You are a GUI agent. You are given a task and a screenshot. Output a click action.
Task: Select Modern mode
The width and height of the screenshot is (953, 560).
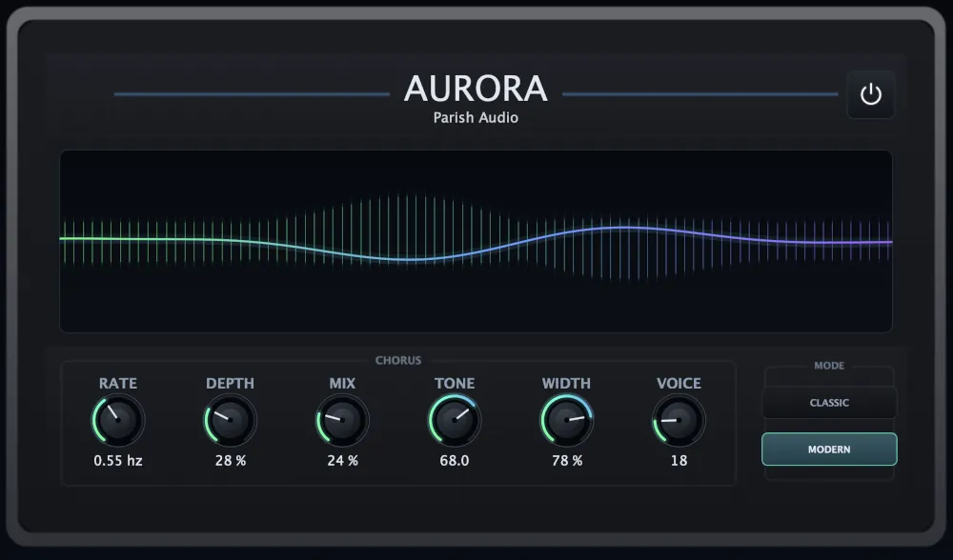(829, 450)
